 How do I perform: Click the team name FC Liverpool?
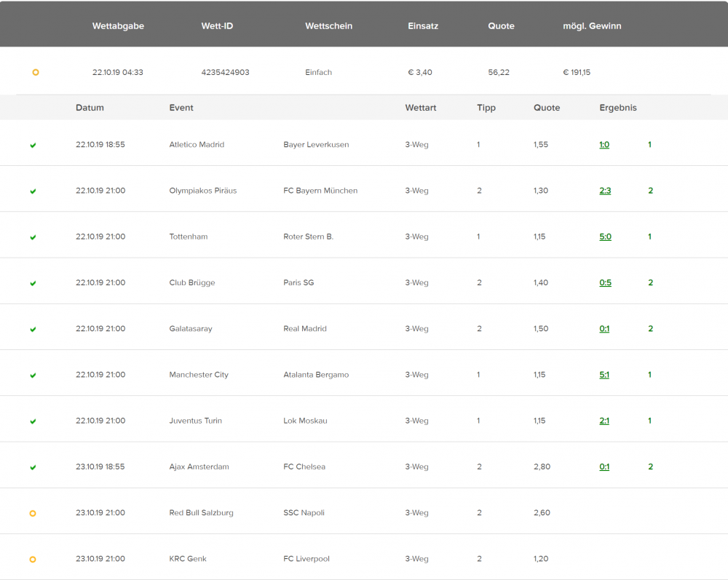tap(306, 559)
